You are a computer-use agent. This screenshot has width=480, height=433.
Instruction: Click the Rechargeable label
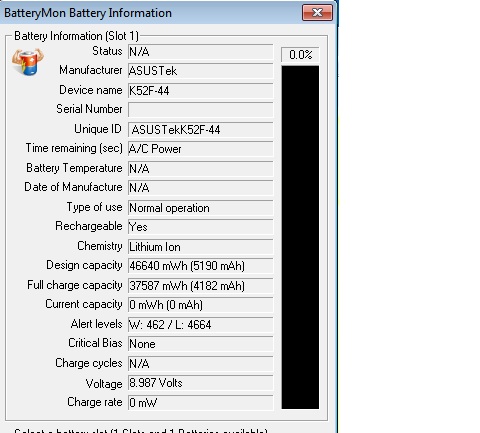tap(89, 226)
